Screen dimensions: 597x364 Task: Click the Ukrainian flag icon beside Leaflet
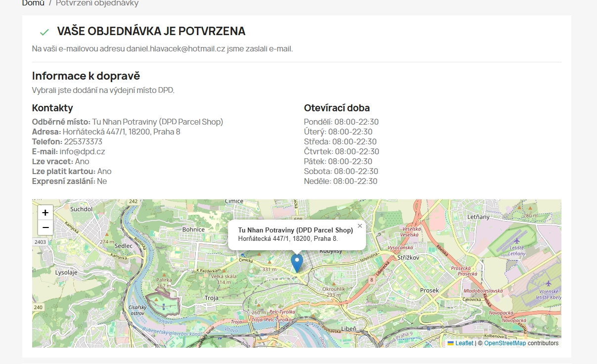451,343
